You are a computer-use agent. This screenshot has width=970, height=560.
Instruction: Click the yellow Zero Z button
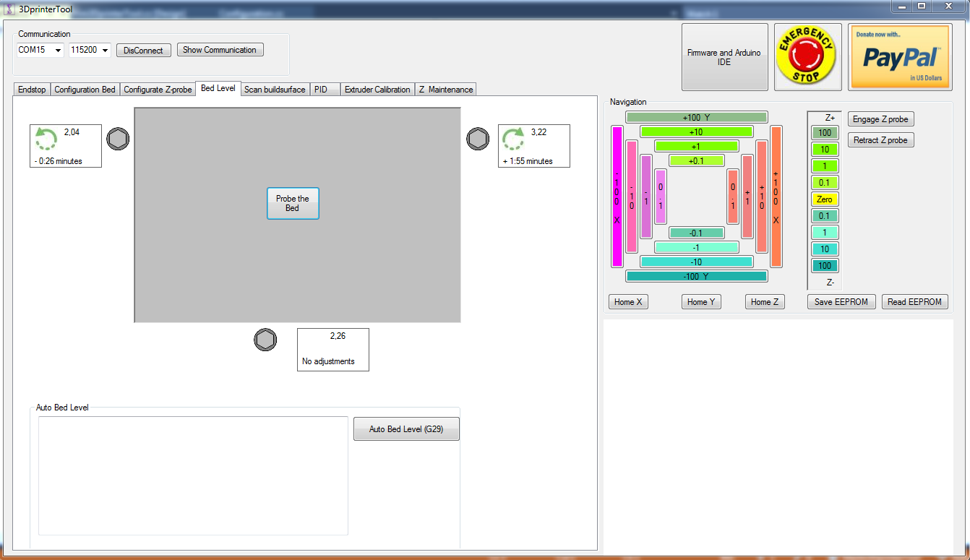tap(824, 199)
